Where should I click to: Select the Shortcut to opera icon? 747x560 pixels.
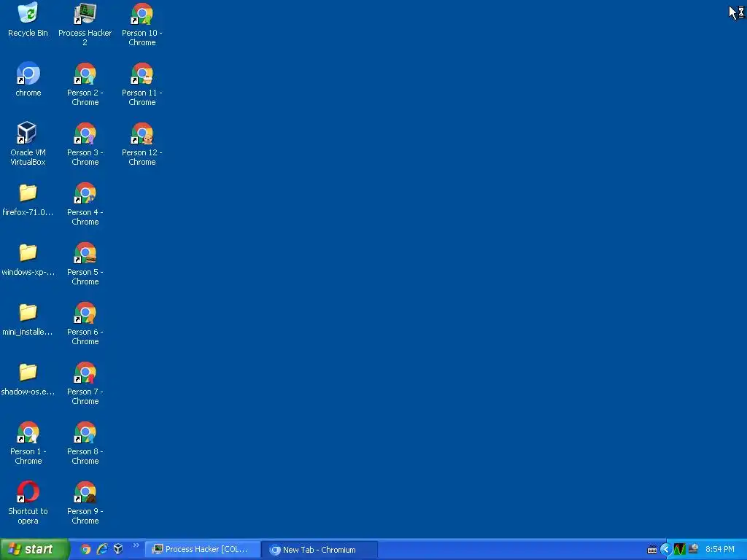[28, 503]
